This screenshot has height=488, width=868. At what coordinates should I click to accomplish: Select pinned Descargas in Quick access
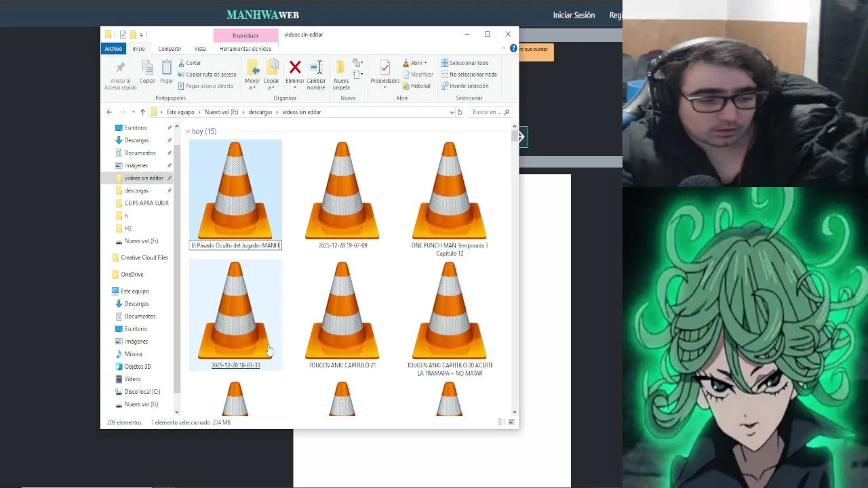[x=136, y=140]
